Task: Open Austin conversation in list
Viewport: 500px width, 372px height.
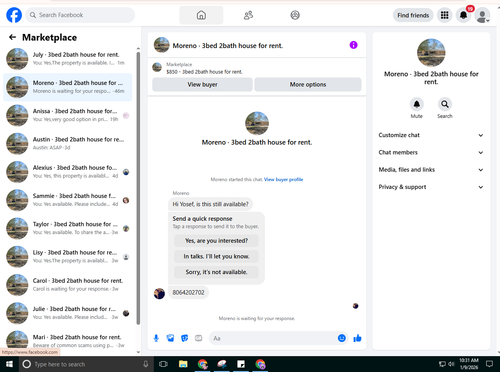Action: (x=68, y=143)
